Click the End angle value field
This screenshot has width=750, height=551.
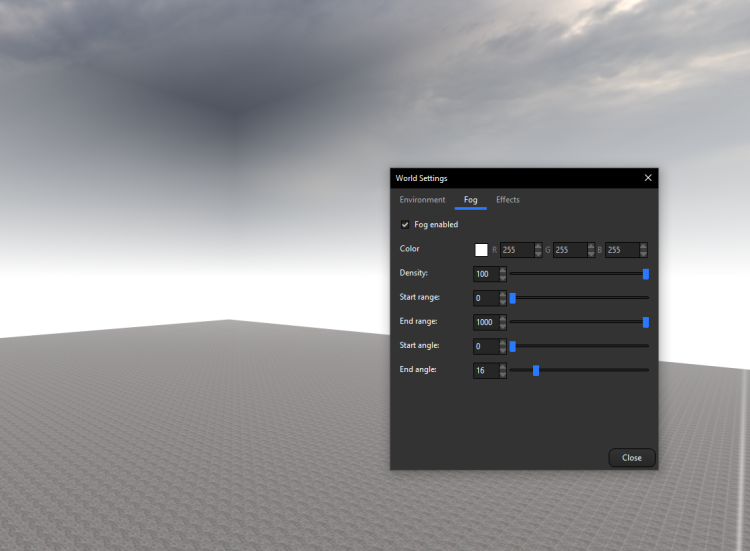(485, 371)
